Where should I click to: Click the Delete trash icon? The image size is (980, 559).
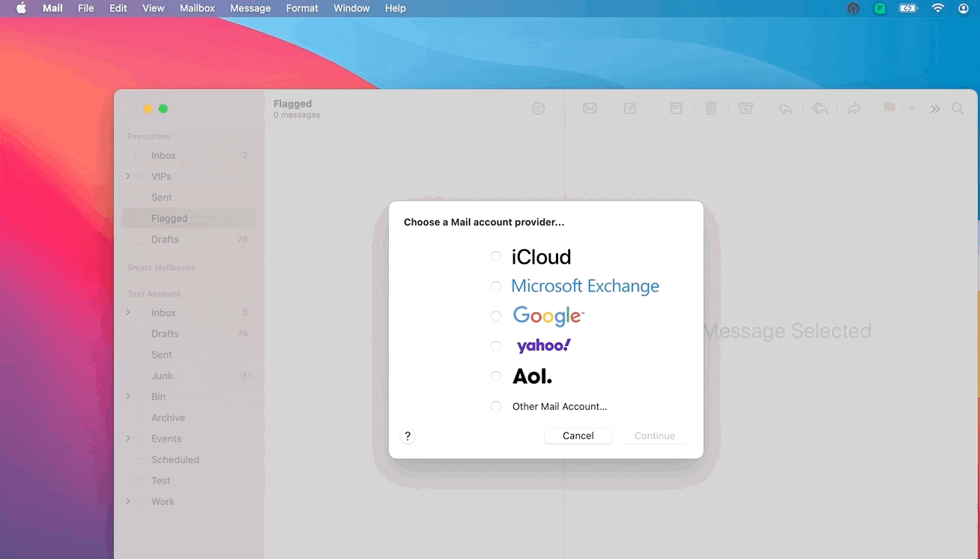tap(711, 109)
